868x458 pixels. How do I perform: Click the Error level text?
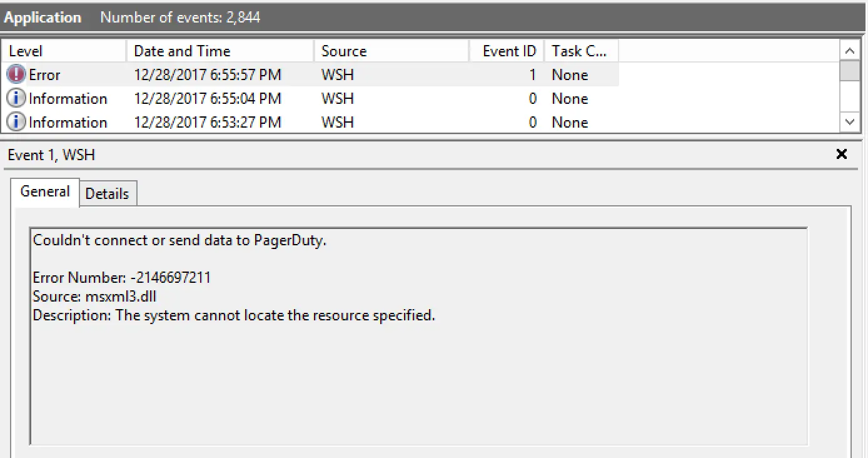coord(44,74)
